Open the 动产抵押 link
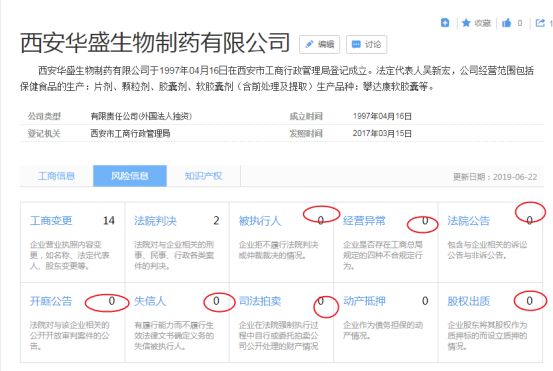553x371 pixels. click(x=364, y=301)
